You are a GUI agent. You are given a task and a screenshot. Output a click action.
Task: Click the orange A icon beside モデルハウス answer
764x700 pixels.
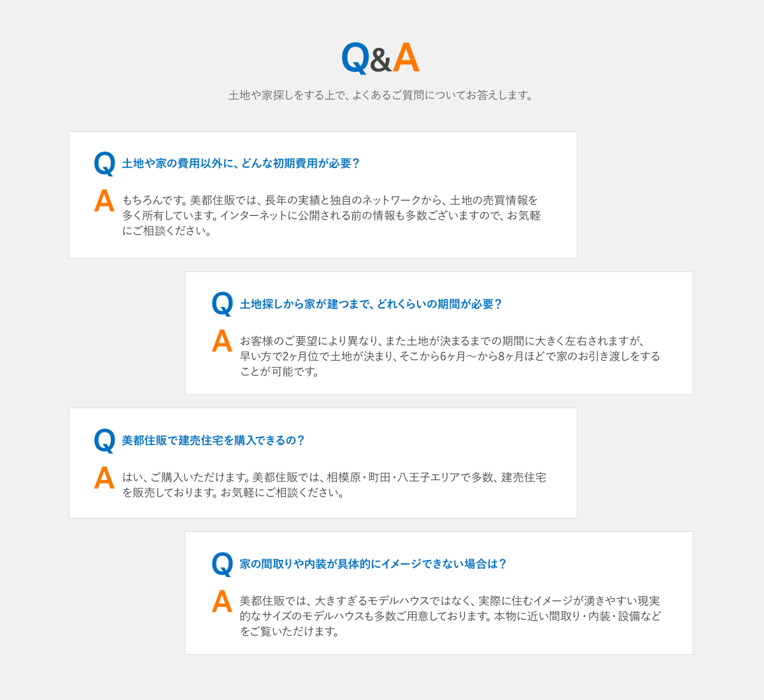click(222, 602)
